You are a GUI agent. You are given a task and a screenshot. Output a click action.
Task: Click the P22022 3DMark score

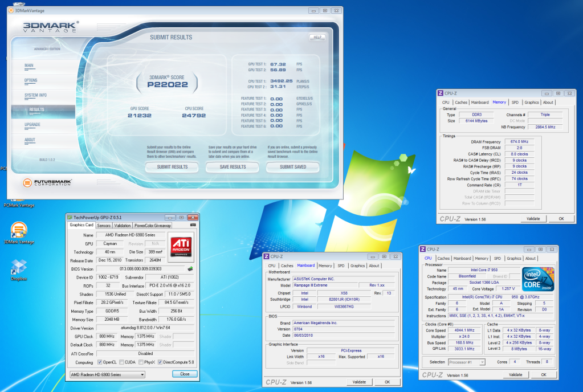tap(168, 85)
